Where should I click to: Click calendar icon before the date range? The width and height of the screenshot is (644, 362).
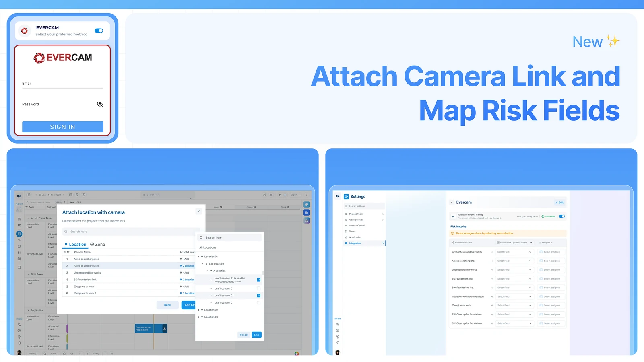point(29,195)
